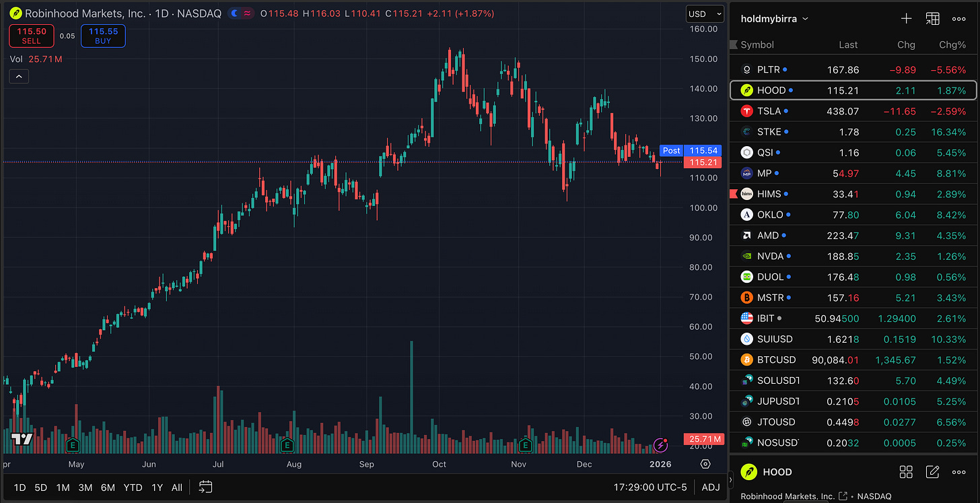Switch to the 1M time range
This screenshot has height=503, width=980.
click(x=63, y=487)
